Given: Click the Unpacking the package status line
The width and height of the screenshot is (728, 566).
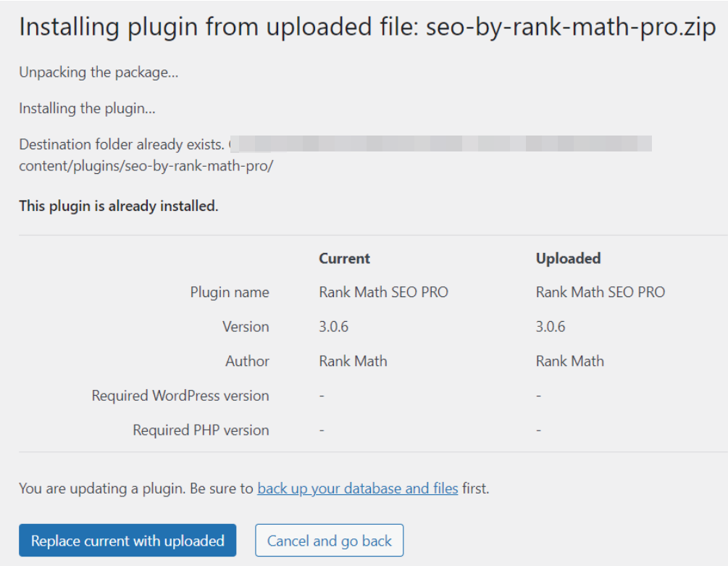Looking at the screenshot, I should (99, 72).
